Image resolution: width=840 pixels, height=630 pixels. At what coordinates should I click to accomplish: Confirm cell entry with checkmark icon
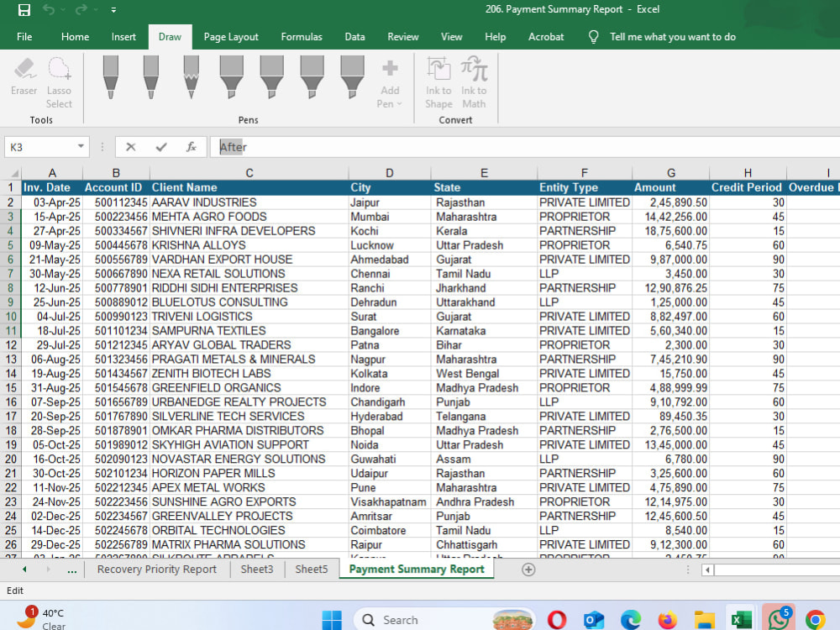(160, 147)
